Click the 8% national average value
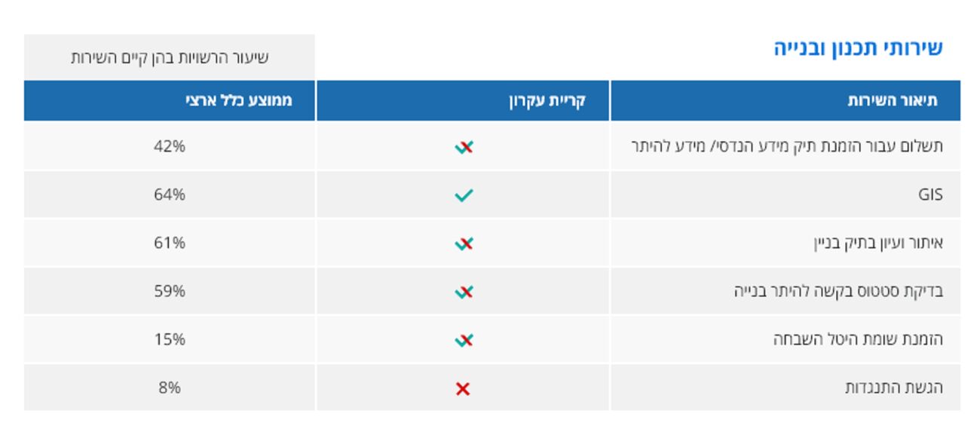The image size is (980, 438). click(170, 388)
